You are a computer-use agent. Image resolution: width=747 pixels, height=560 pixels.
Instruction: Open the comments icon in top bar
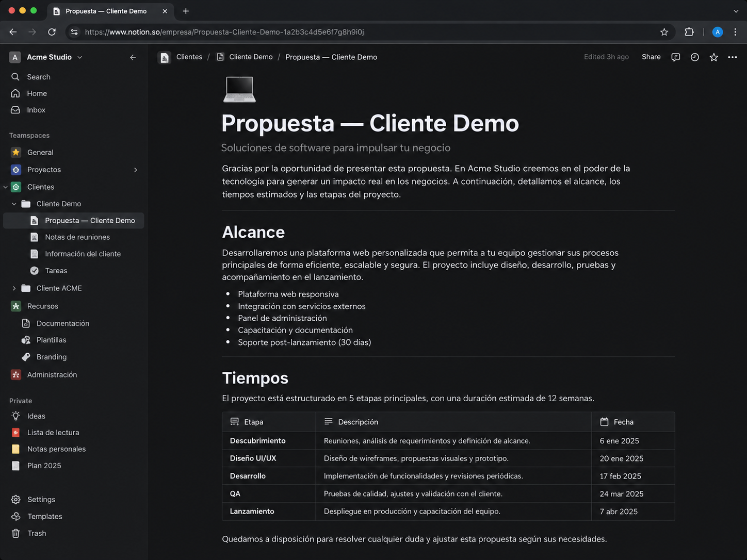click(675, 57)
